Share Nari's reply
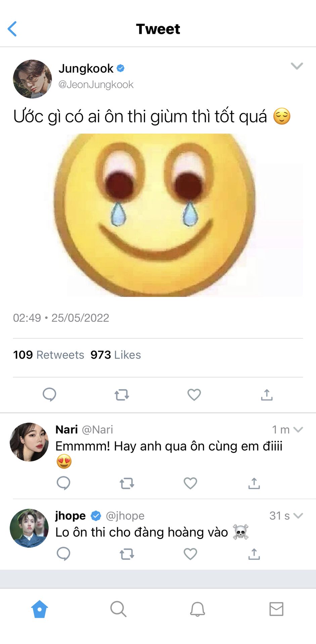The height and width of the screenshot is (644, 316). [x=254, y=483]
